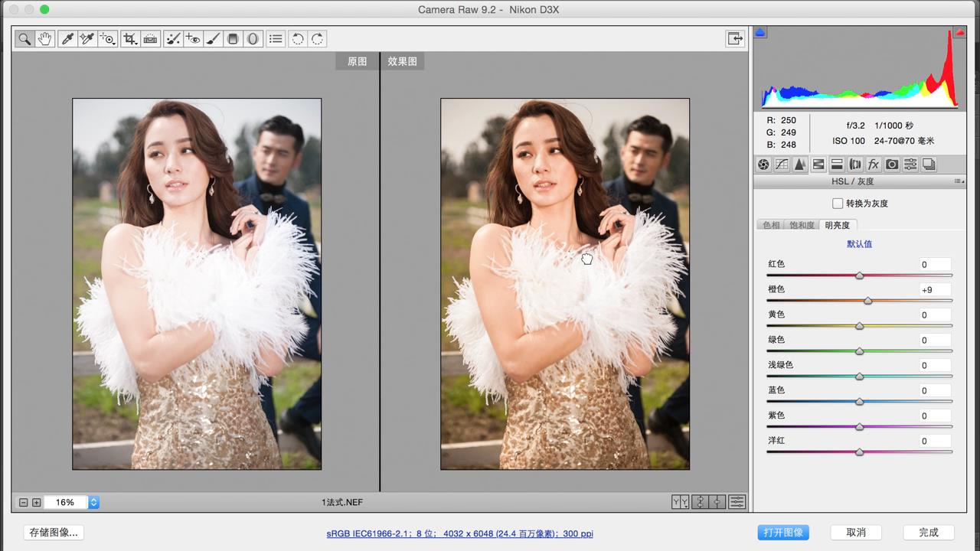Viewport: 980px width, 551px height.
Task: Click the 打开图像 button
Action: point(782,533)
